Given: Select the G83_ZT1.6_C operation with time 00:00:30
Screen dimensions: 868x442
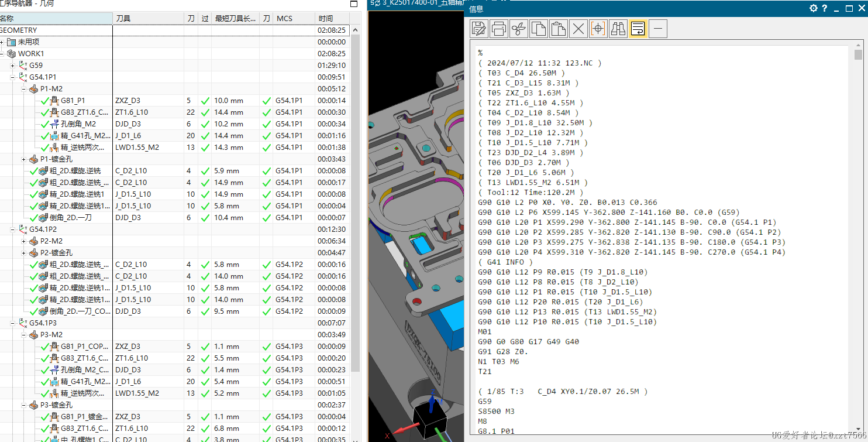Looking at the screenshot, I should pyautogui.click(x=84, y=112).
